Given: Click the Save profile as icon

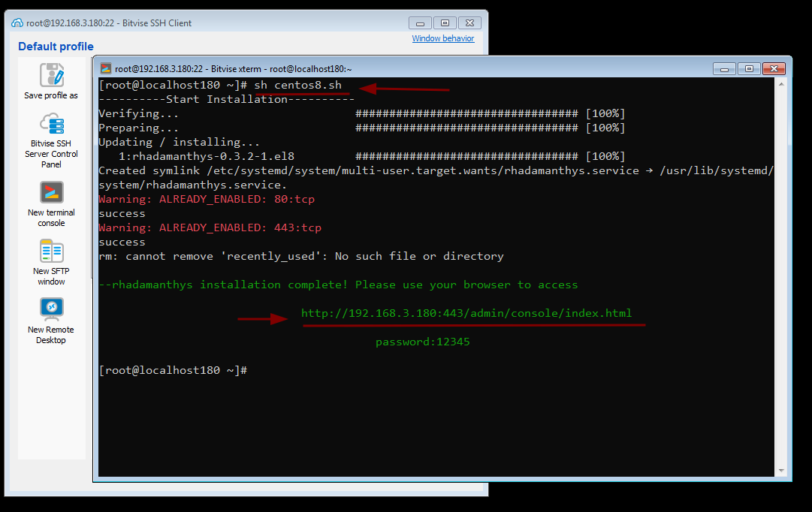Looking at the screenshot, I should (51, 75).
